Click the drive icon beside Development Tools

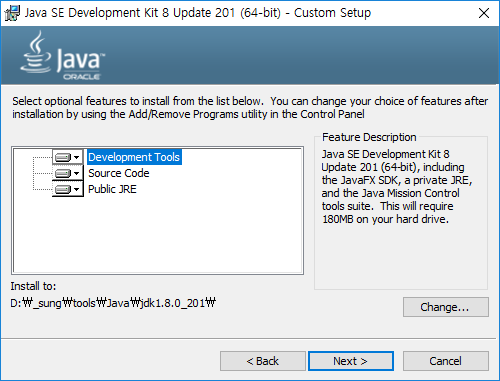[63, 157]
